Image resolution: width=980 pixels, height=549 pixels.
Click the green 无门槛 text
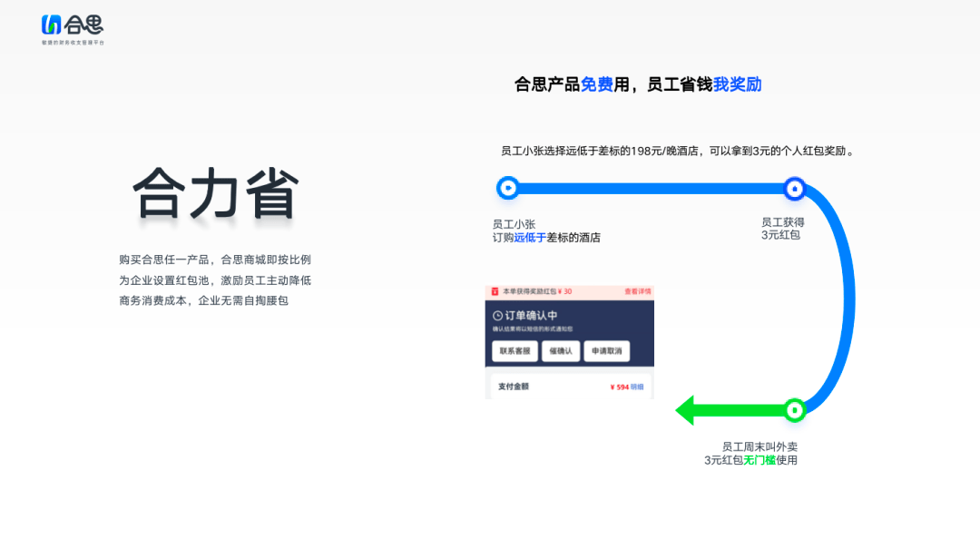[x=759, y=460]
